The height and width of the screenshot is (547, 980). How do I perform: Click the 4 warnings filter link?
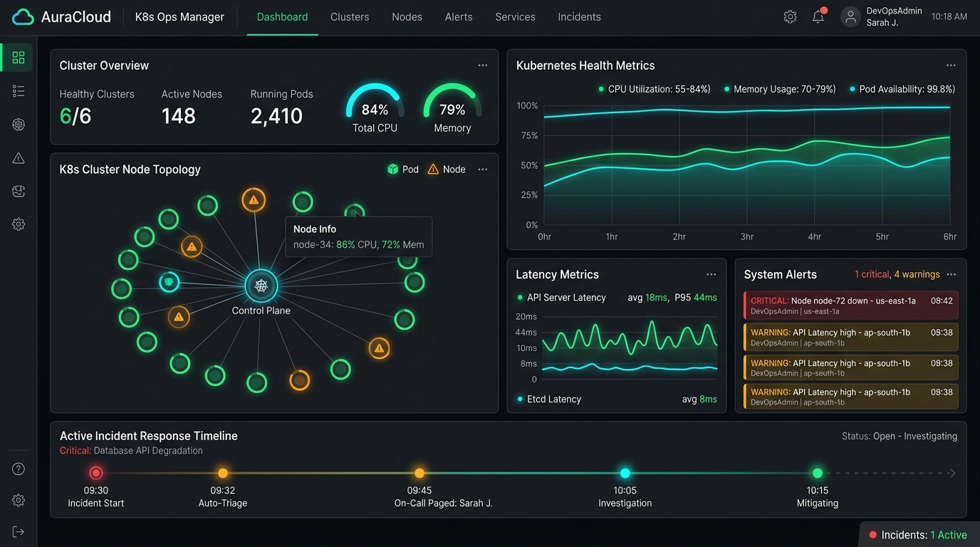pos(917,275)
